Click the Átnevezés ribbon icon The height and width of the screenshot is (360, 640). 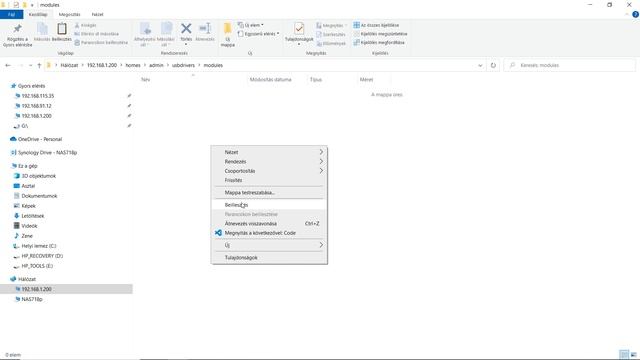point(205,29)
